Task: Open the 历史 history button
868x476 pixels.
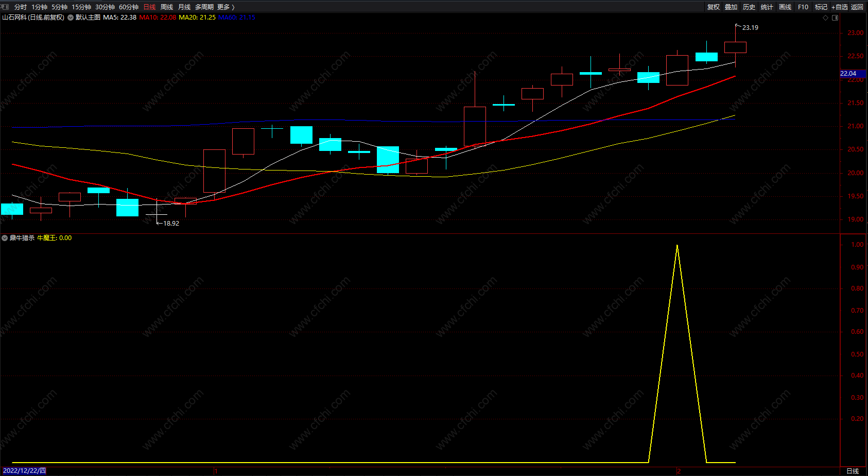Action: tap(749, 7)
